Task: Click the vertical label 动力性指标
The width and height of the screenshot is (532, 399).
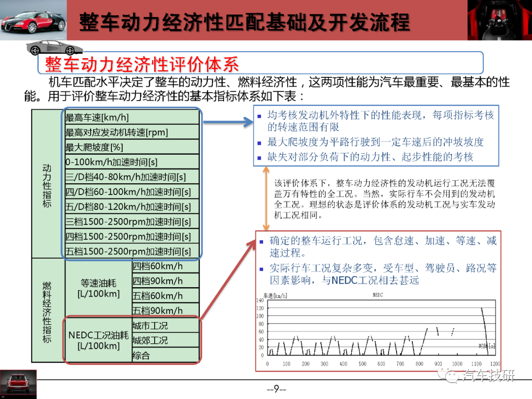Action: [x=47, y=185]
